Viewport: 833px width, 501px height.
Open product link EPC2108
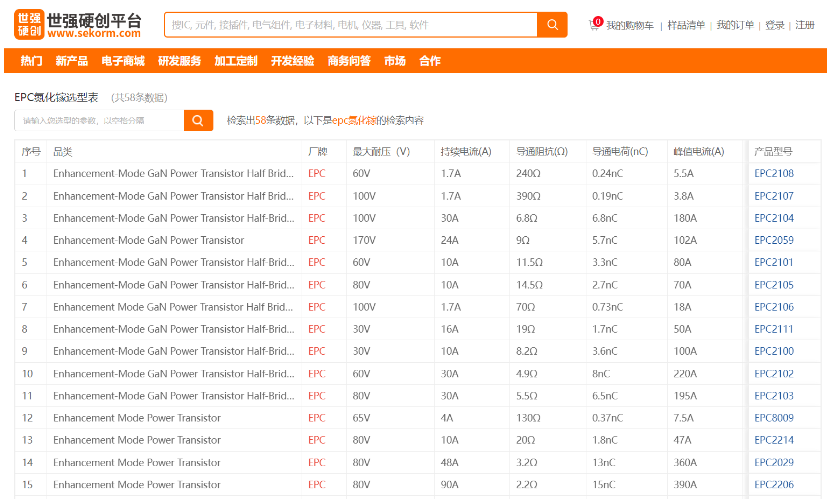pyautogui.click(x=774, y=174)
